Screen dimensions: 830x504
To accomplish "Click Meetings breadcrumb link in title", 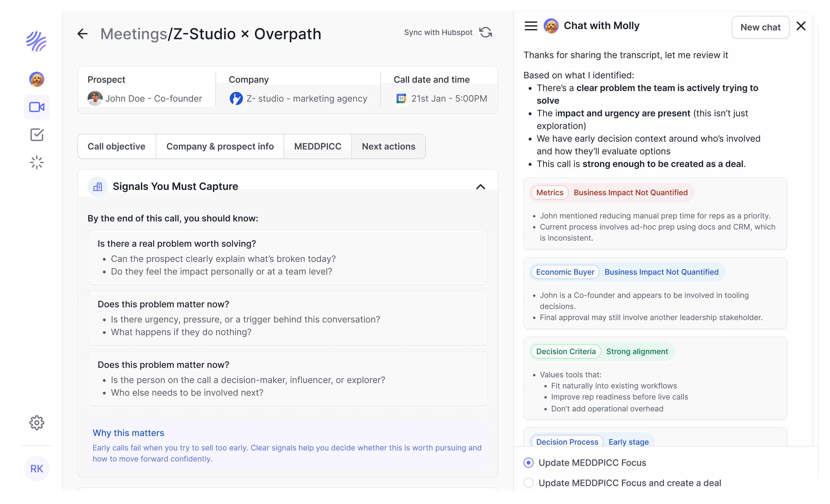I will pos(134,34).
